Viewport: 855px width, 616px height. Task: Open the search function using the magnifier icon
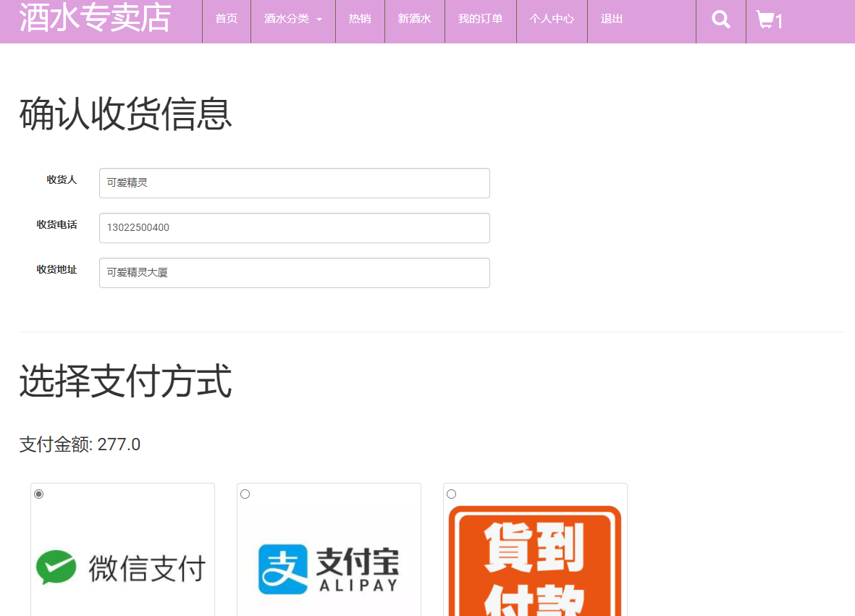[720, 19]
